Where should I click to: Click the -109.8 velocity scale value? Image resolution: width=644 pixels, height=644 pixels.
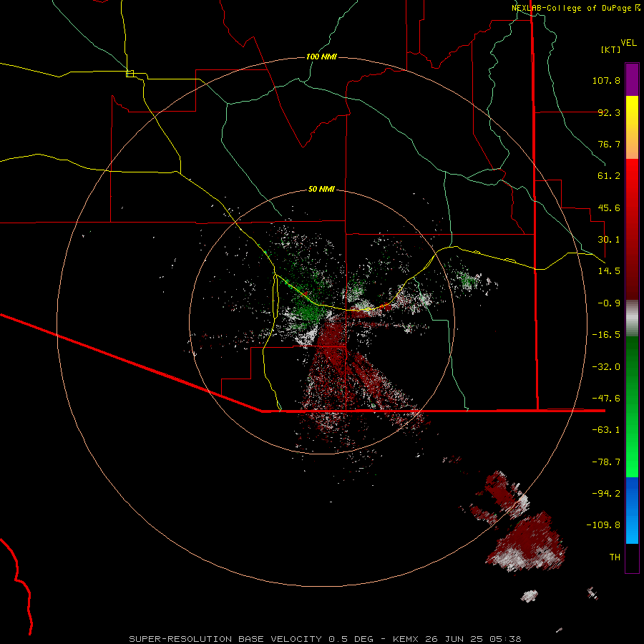coord(603,525)
